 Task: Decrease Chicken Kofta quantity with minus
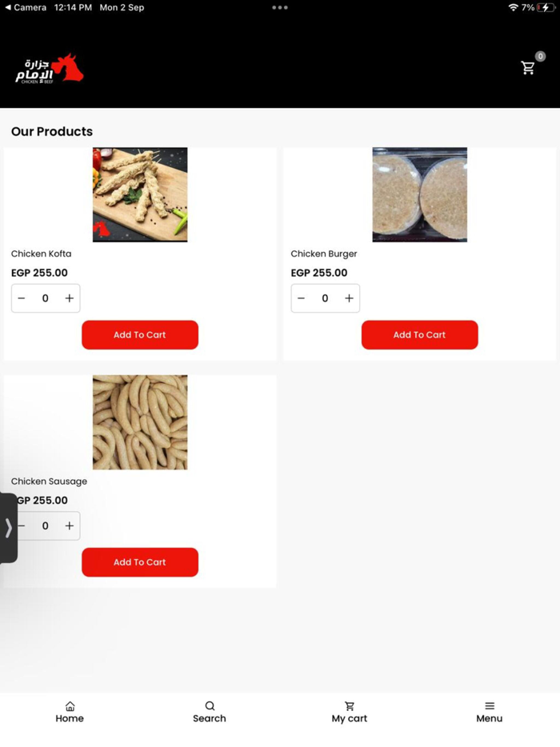[x=22, y=298]
